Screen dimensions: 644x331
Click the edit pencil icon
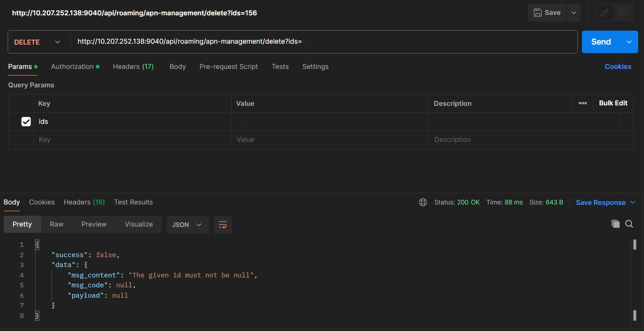(604, 13)
